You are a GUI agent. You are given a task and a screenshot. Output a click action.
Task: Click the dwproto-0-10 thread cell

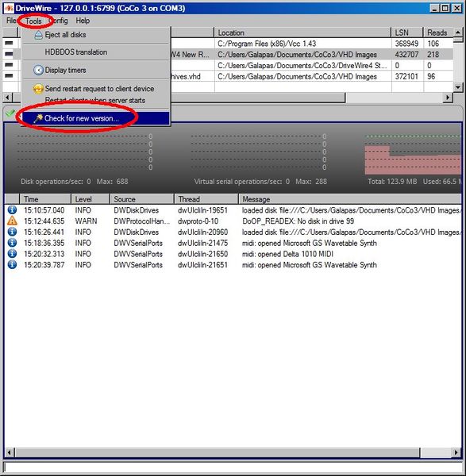click(x=198, y=221)
